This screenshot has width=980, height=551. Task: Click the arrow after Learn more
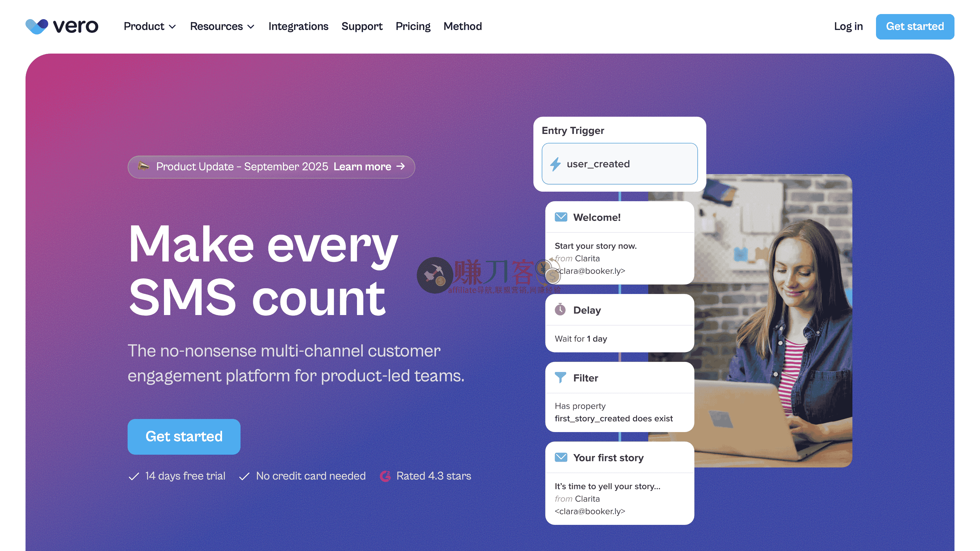[x=401, y=166]
